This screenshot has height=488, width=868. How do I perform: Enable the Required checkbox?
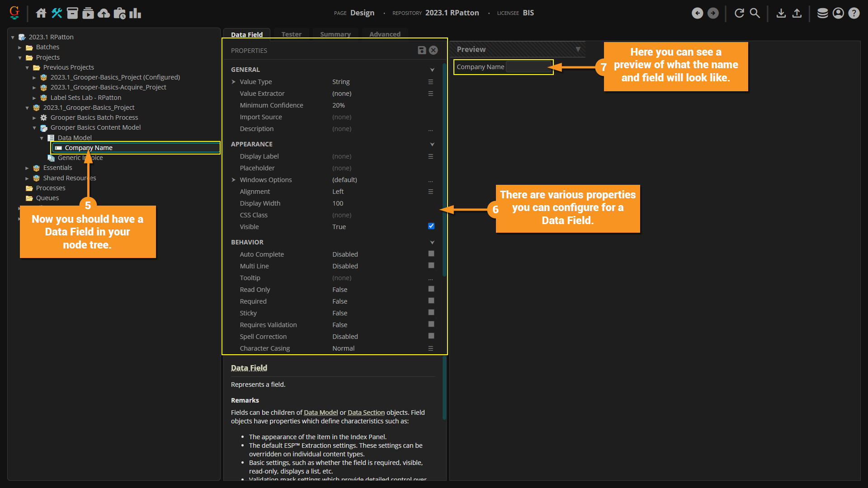pos(431,301)
